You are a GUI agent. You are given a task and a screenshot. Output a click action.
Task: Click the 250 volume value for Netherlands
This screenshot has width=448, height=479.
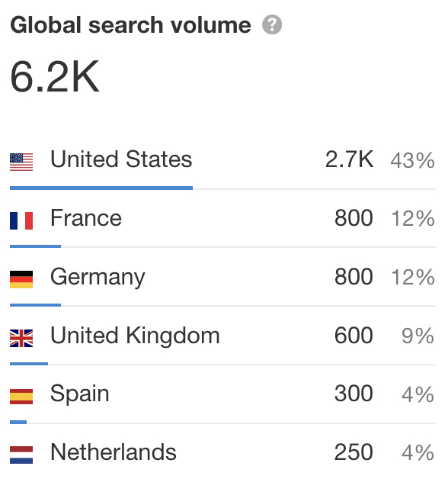coord(354,452)
